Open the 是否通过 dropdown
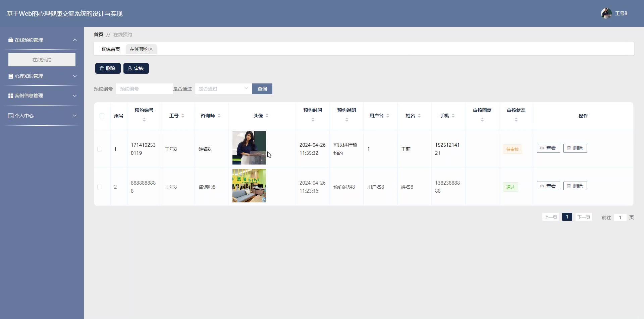 [x=224, y=89]
